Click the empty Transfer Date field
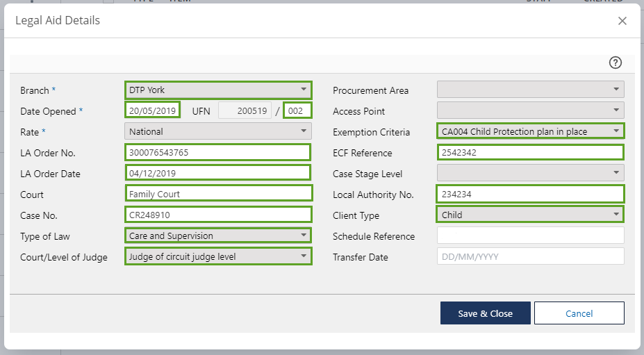 click(x=530, y=256)
